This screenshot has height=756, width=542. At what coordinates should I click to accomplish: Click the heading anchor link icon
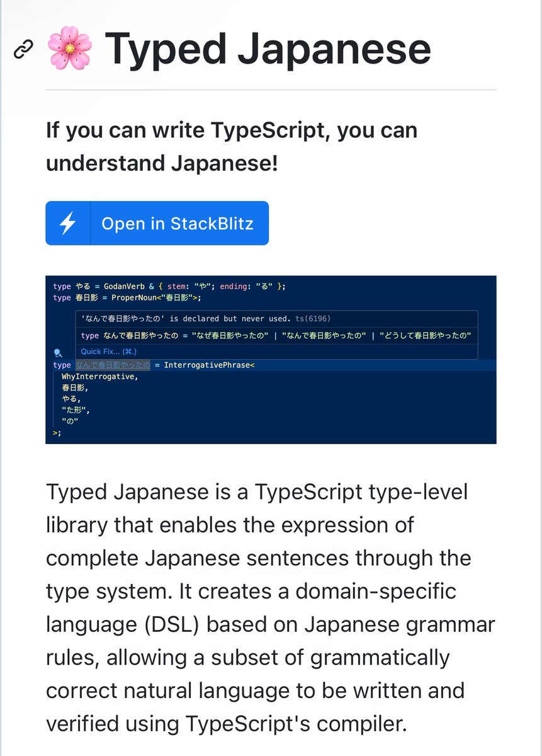coord(23,49)
